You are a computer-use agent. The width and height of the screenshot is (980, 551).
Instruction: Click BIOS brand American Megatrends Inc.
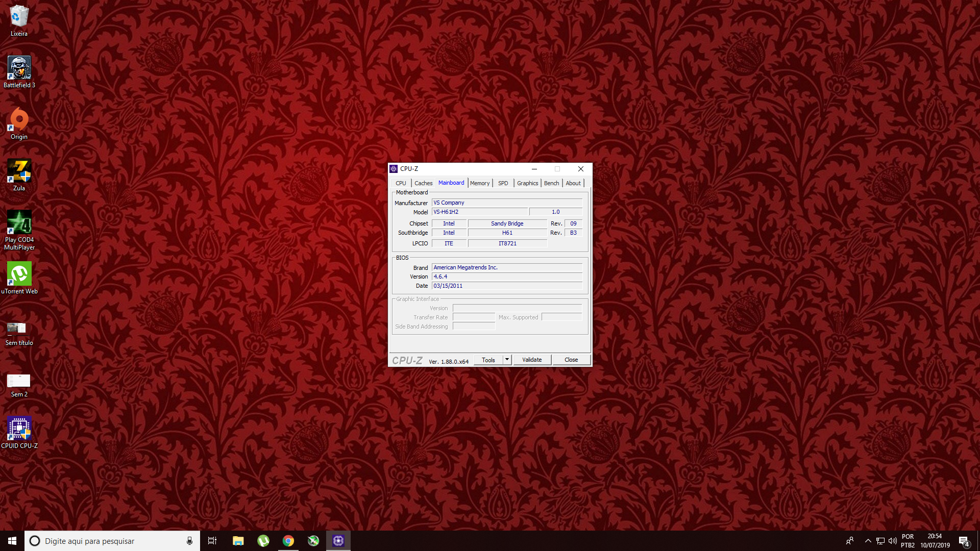click(507, 267)
